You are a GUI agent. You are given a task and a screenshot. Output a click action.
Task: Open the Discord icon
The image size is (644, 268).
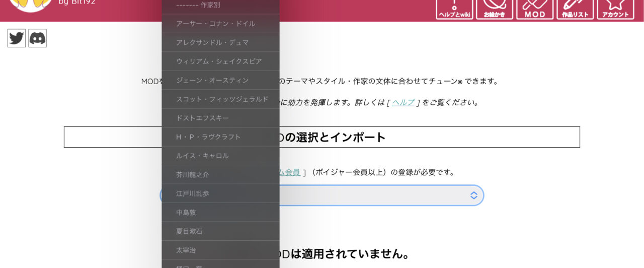[37, 38]
